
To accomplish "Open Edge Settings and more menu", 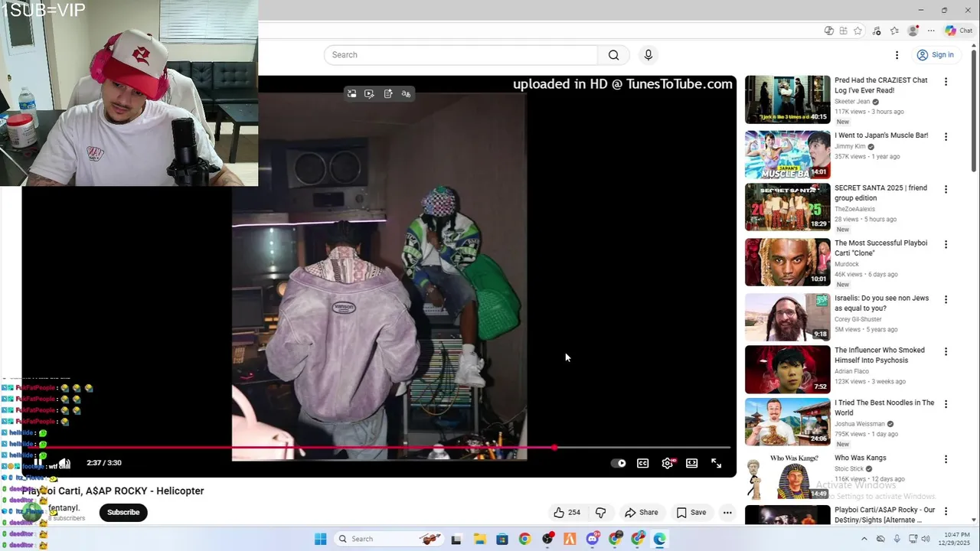I will tap(931, 31).
